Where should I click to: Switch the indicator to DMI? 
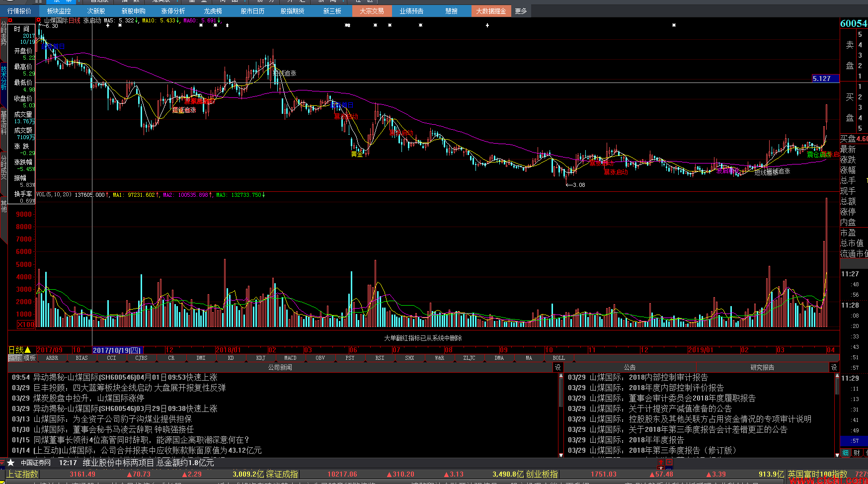pos(201,358)
